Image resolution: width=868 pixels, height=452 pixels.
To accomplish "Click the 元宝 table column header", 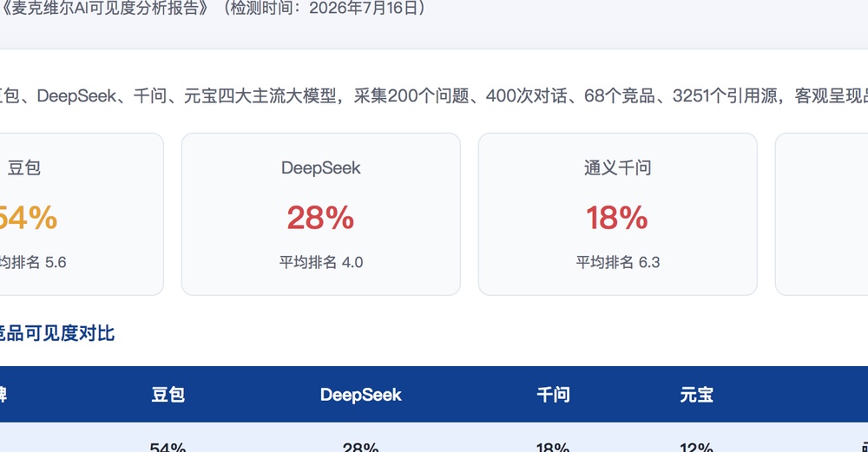I will [696, 395].
